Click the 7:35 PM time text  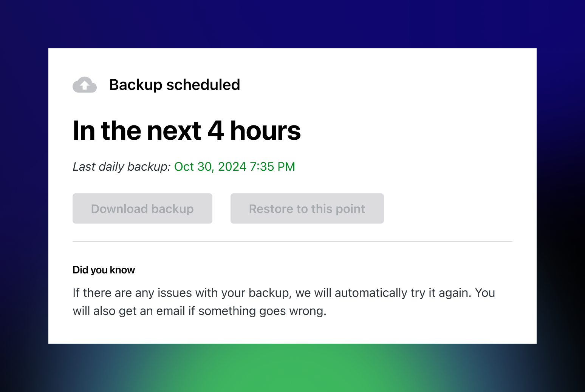272,167
